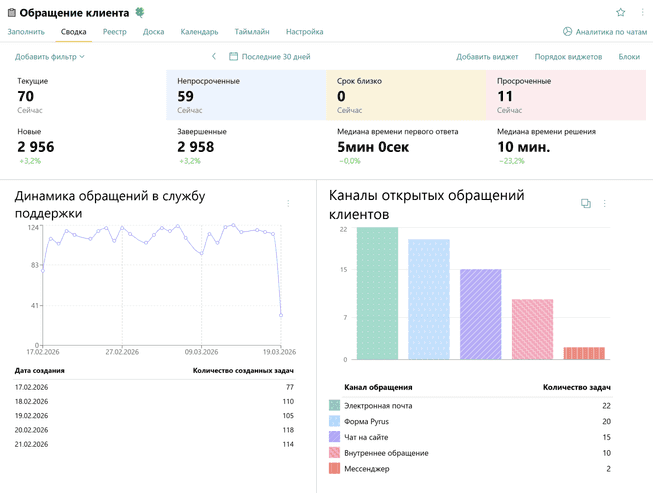The width and height of the screenshot is (653, 493).
Task: Open the Календарь tab
Action: coord(199,32)
